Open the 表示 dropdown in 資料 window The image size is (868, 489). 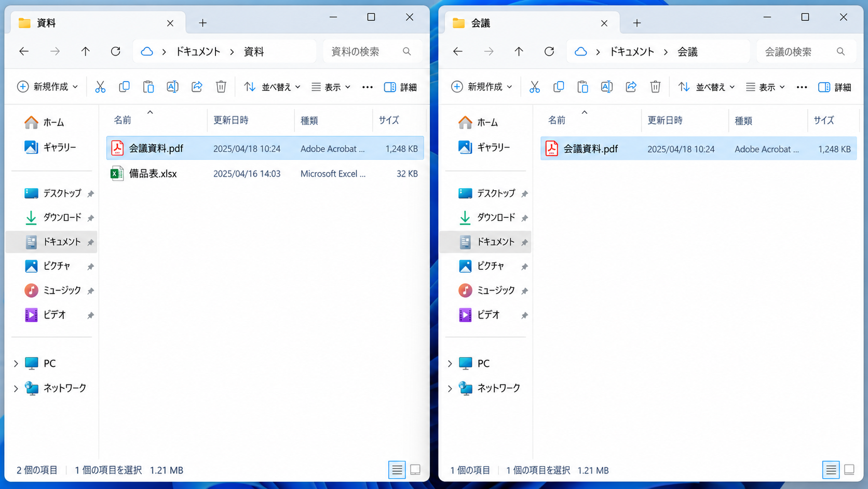pos(331,87)
